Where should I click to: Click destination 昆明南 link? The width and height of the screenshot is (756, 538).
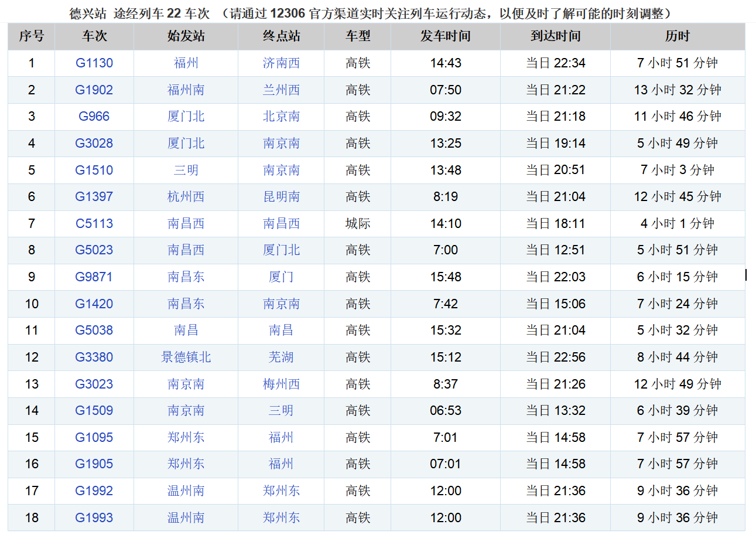tap(282, 197)
